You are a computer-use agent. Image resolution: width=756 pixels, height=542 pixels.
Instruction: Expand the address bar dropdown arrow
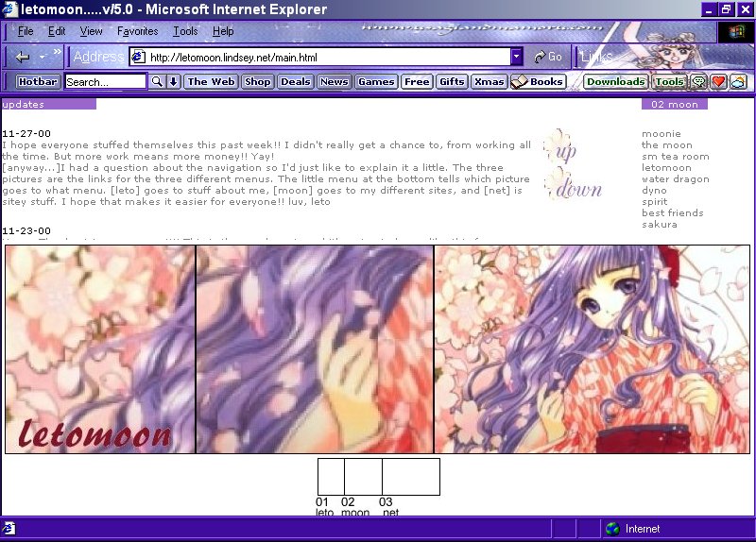click(x=516, y=57)
